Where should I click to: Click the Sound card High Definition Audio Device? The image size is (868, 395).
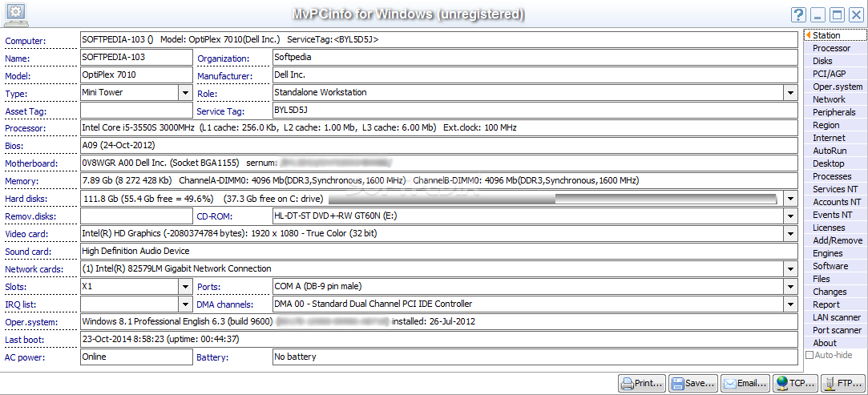(439, 252)
